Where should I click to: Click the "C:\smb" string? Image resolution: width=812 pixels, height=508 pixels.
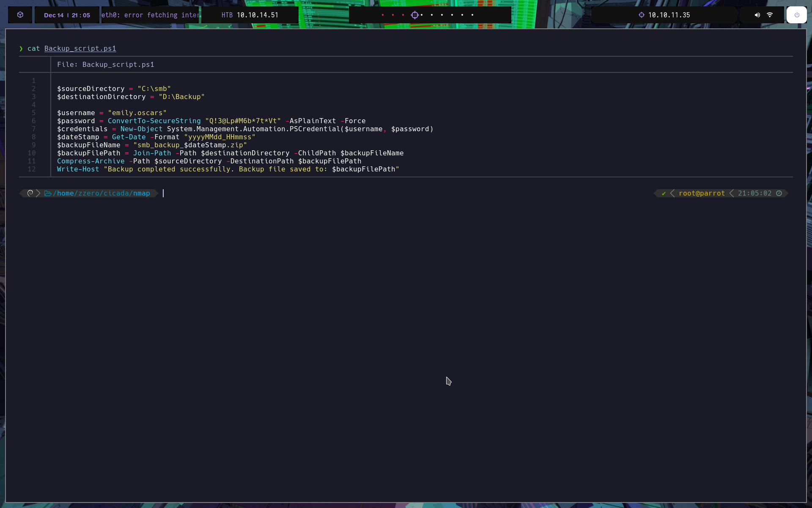(154, 89)
